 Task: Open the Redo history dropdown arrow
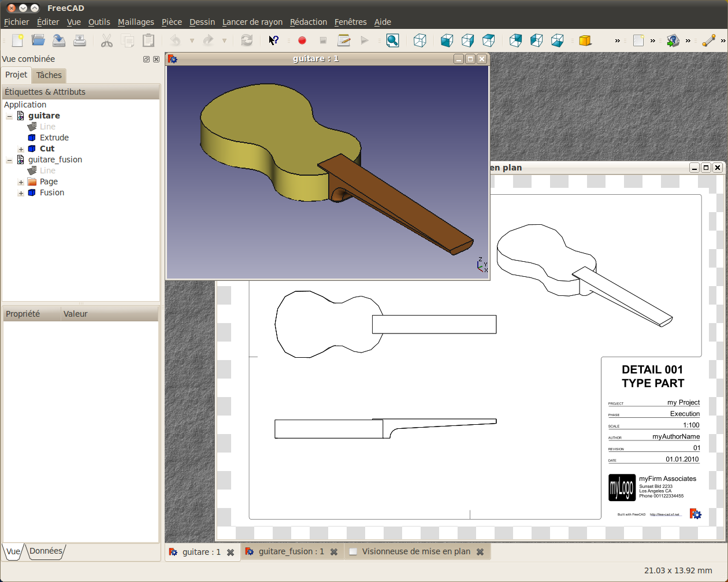pos(224,41)
